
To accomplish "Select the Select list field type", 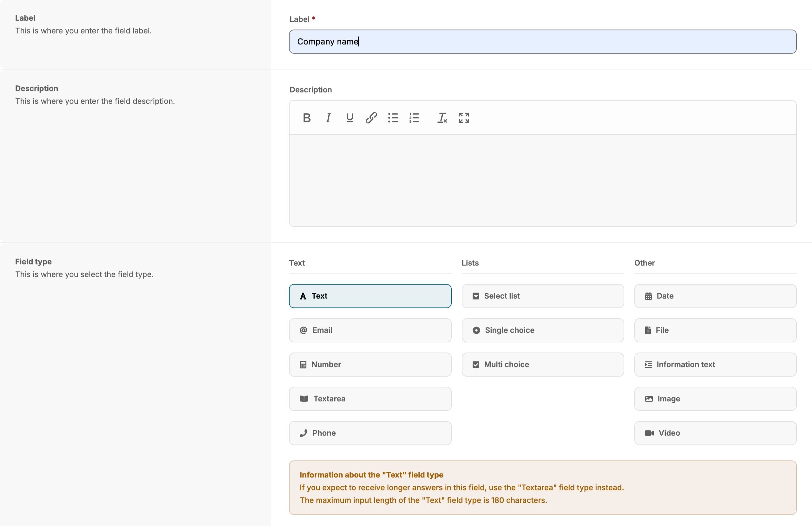I will [x=542, y=296].
